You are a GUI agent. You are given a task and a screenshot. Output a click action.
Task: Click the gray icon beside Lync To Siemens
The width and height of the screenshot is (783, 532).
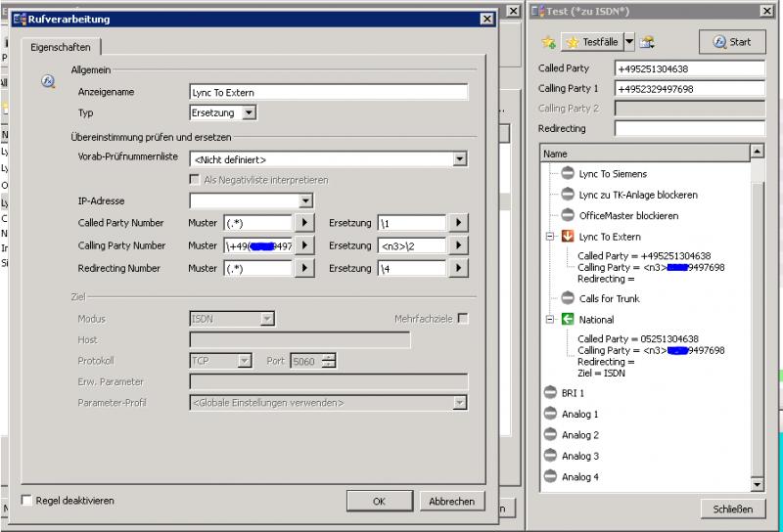[x=567, y=174]
